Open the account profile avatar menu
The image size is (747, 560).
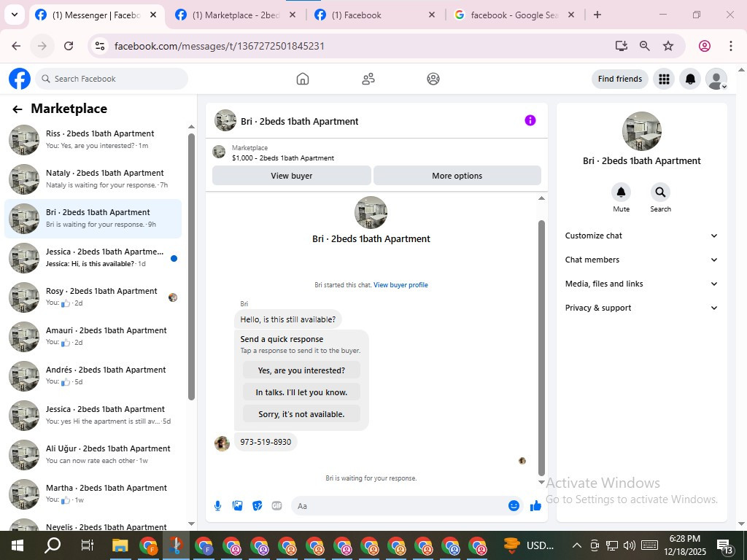(716, 79)
